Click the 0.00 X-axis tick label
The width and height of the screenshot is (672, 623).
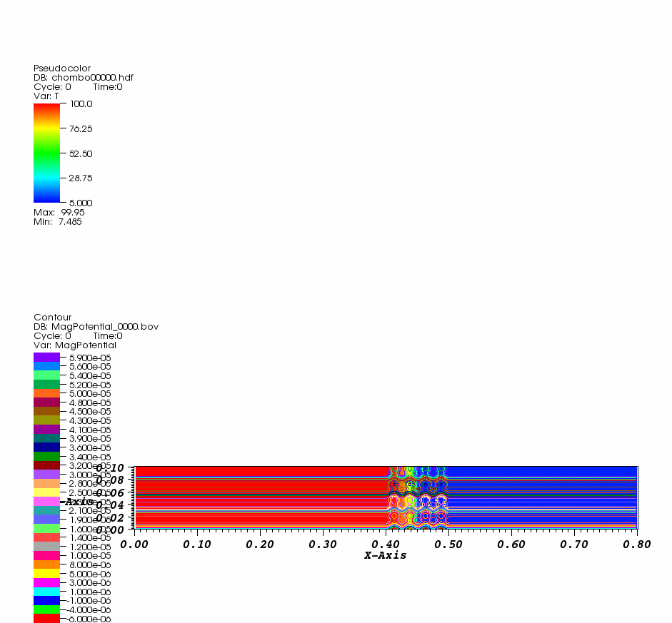(x=134, y=545)
